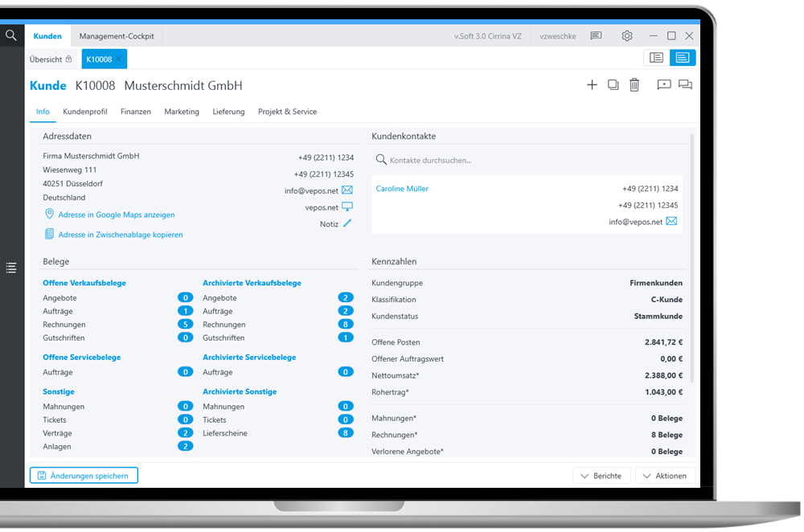Image resolution: width=804 pixels, height=532 pixels.
Task: Click the Änderungen speichern button
Action: point(84,476)
